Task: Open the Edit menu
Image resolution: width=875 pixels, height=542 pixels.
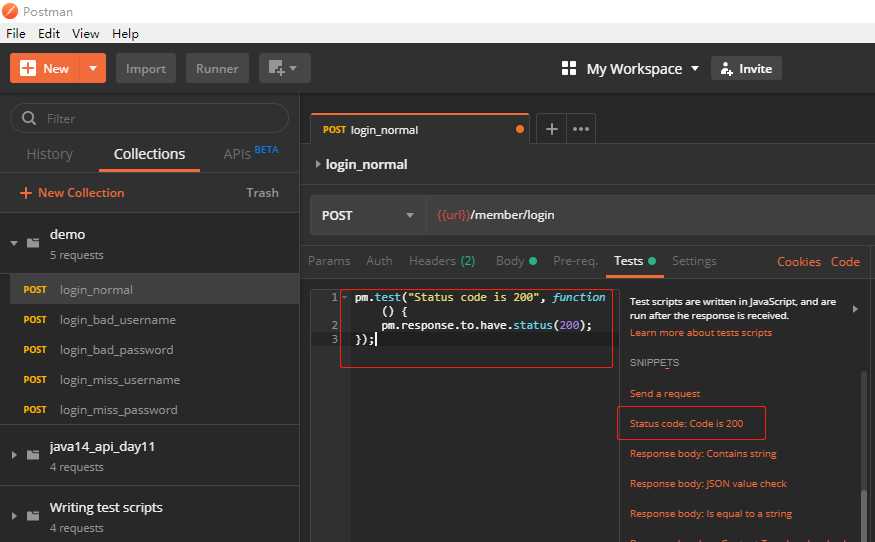Action: 49,33
